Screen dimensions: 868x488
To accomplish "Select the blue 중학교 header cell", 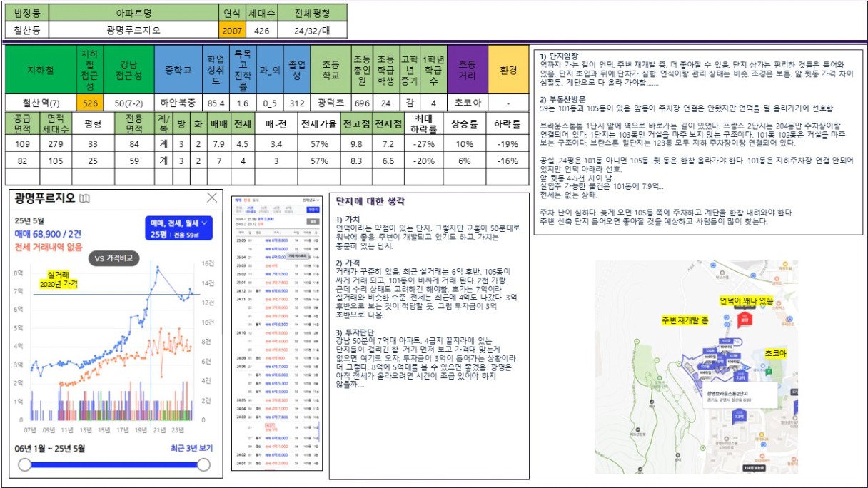I will [178, 71].
